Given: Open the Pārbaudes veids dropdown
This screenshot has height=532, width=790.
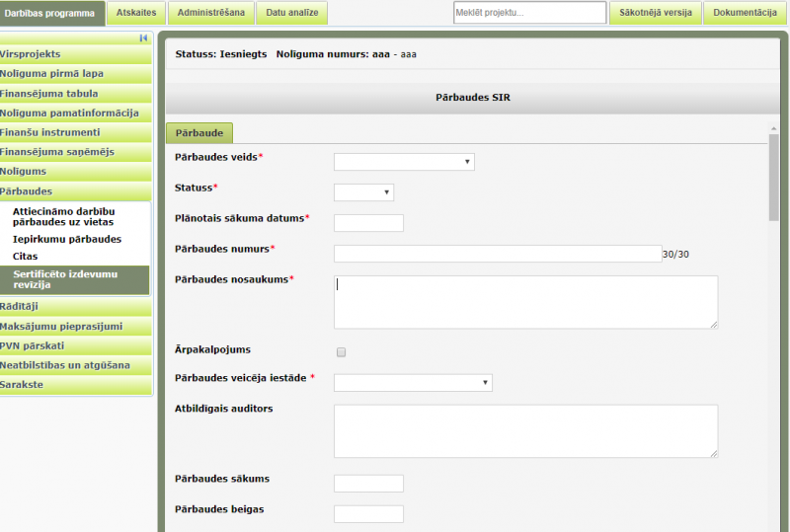Looking at the screenshot, I should pyautogui.click(x=404, y=162).
